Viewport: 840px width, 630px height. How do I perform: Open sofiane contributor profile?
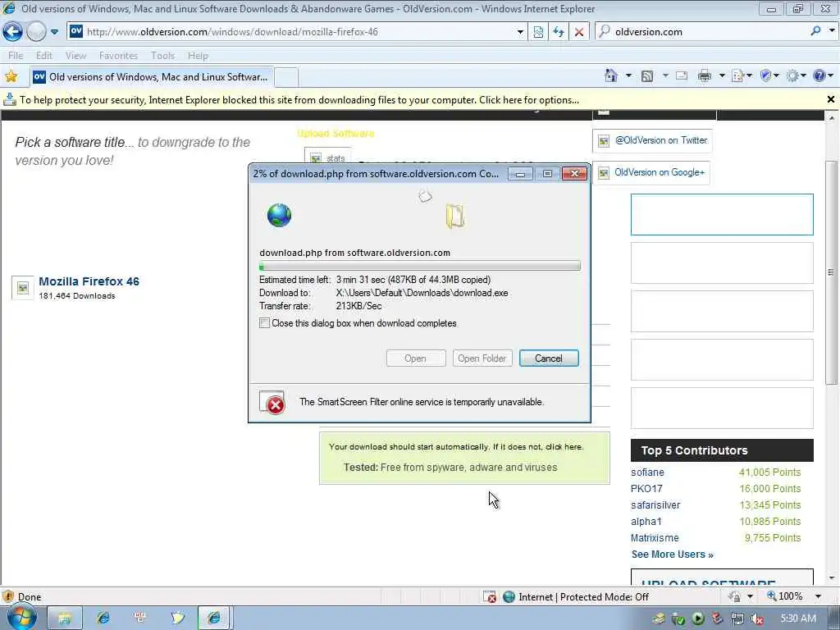click(x=647, y=472)
